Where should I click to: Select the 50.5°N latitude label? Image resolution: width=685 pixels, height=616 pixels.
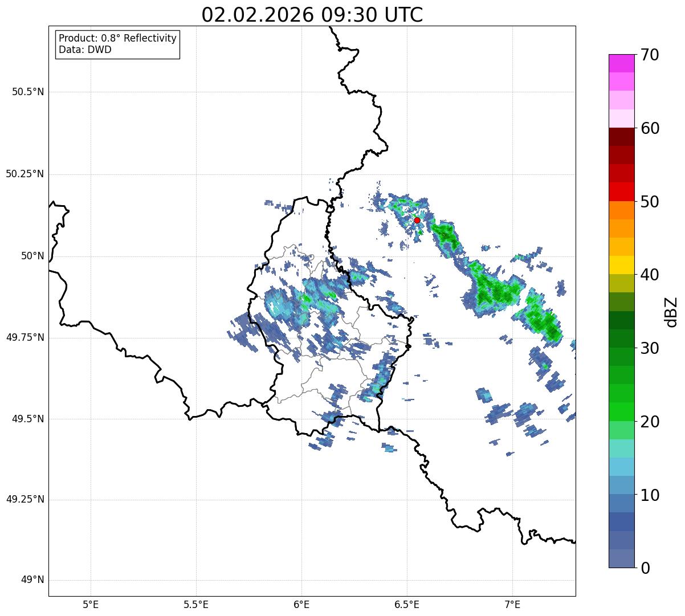(28, 92)
